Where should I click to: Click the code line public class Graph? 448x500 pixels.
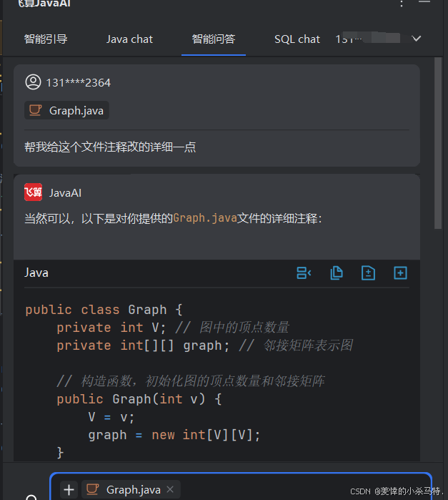pyautogui.click(x=104, y=310)
